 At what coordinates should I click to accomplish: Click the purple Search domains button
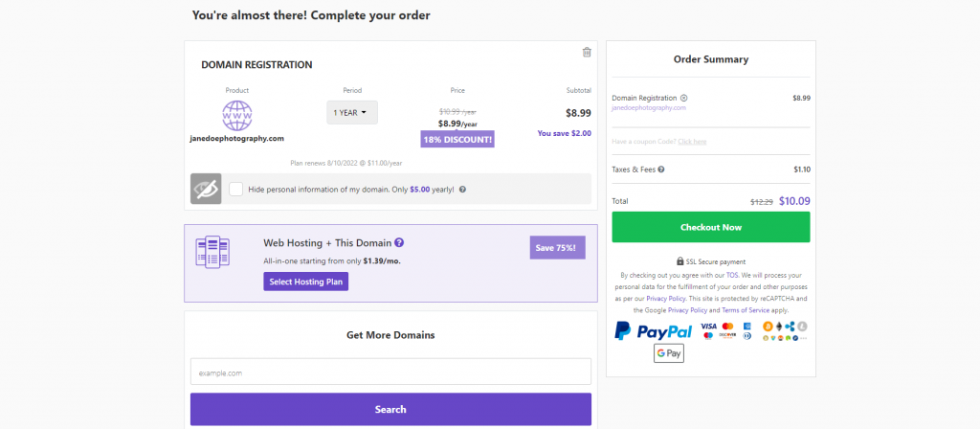tap(390, 409)
